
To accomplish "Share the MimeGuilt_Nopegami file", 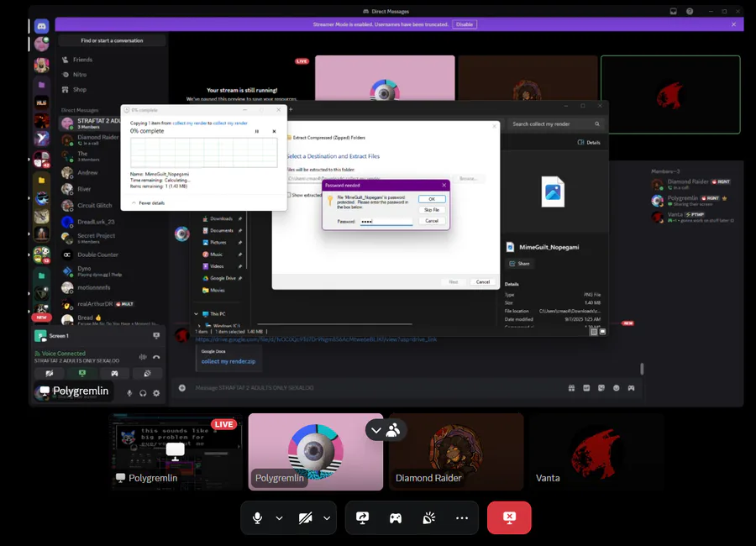I will [520, 264].
